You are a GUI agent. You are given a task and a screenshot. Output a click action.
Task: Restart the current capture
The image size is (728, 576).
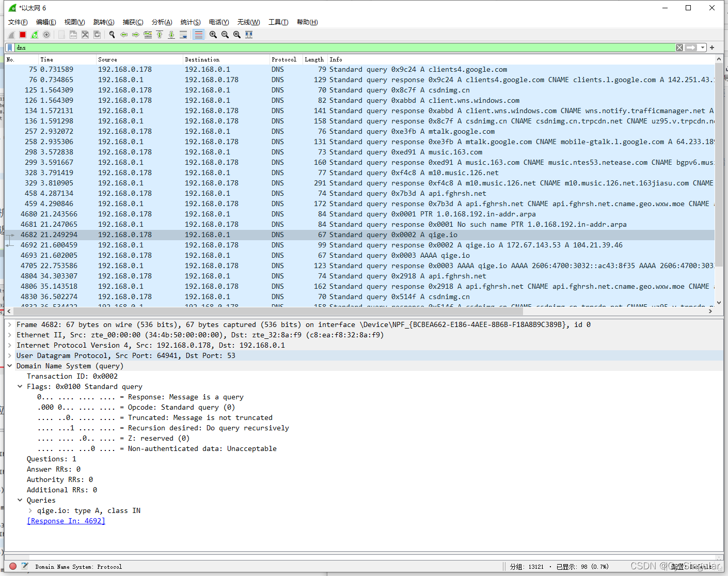tap(35, 35)
